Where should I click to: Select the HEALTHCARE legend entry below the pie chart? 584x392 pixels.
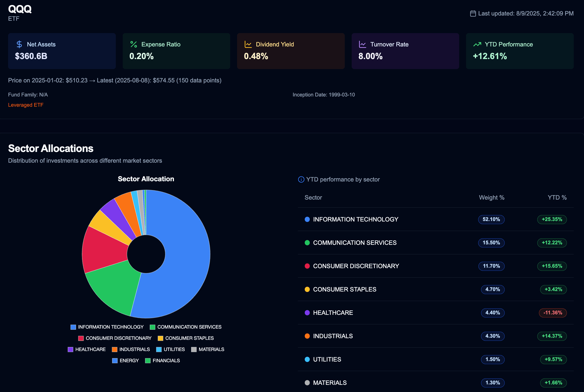click(91, 349)
